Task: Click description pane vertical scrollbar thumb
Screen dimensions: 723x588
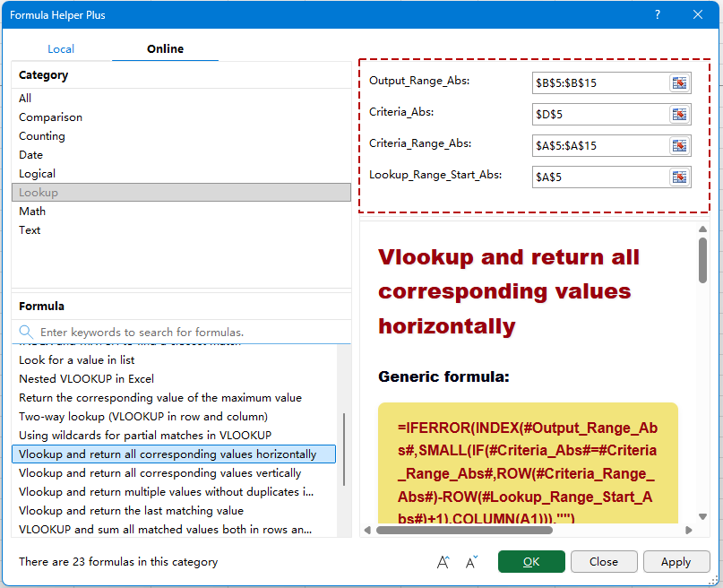Action: (702, 260)
